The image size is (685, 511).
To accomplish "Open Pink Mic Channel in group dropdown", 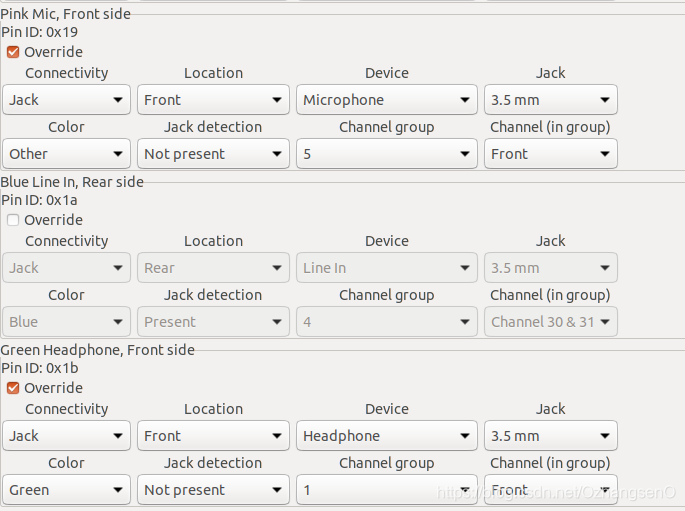I will point(550,154).
